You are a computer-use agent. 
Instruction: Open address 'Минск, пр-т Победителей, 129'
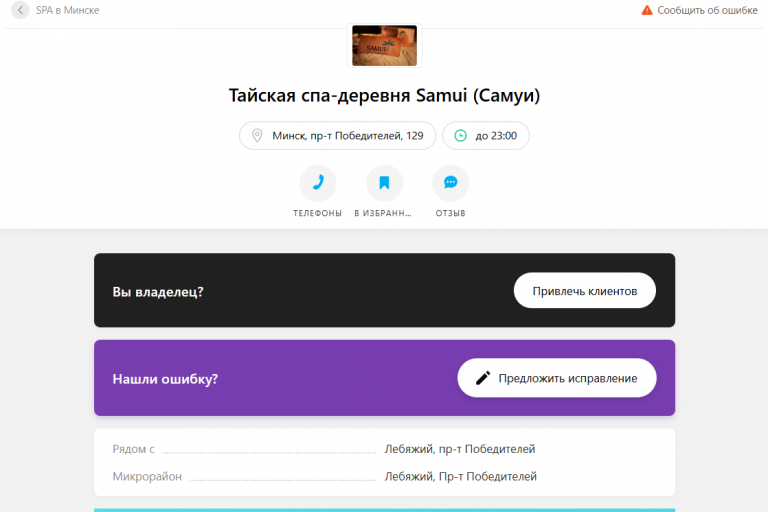(x=337, y=136)
